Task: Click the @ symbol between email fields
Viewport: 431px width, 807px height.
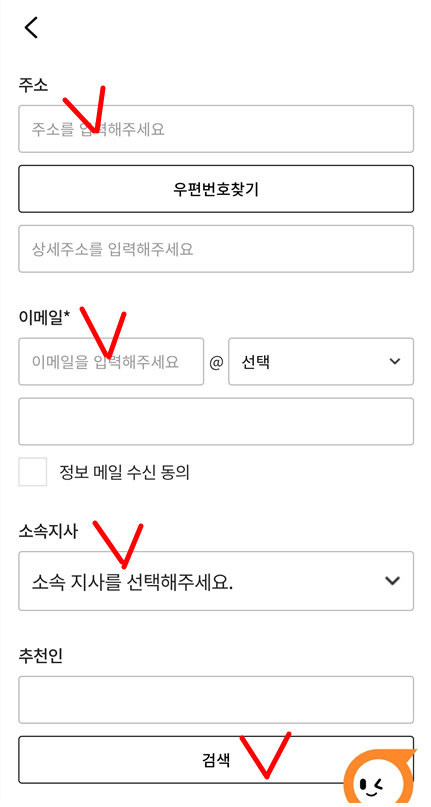Action: coord(216,362)
